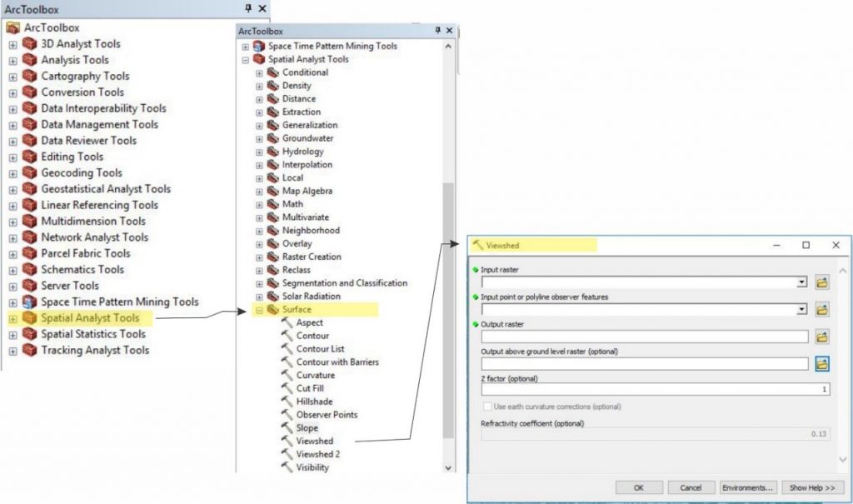Viewport: 853px width, 504px height.
Task: Select Segmentation and Classification toolset
Action: 344,283
